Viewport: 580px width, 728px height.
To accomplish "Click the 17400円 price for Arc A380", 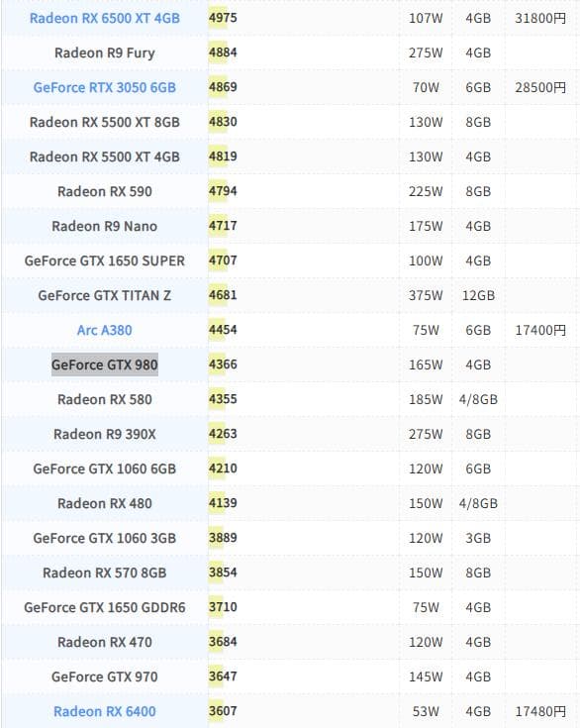I will coord(540,330).
